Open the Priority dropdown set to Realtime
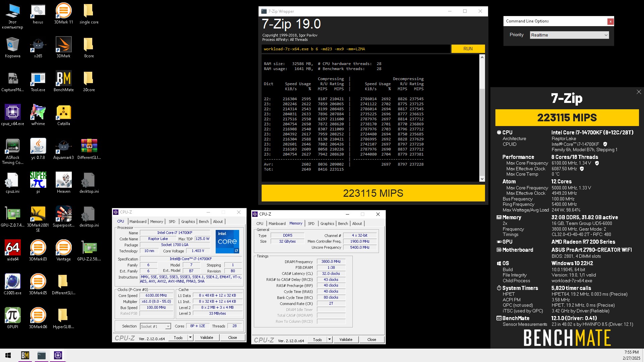The image size is (644, 362). (569, 35)
